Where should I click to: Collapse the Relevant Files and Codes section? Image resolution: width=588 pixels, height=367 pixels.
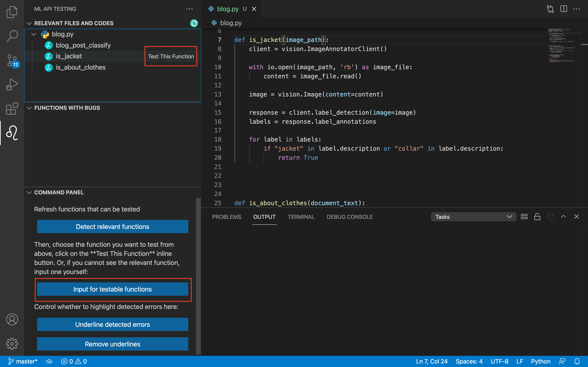point(29,23)
